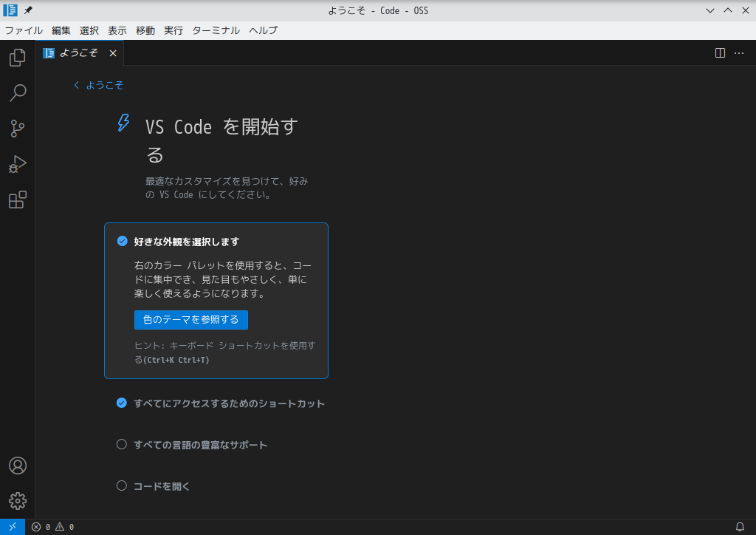Open the editor More Actions ellipsis
The width and height of the screenshot is (756, 535).
[739, 53]
